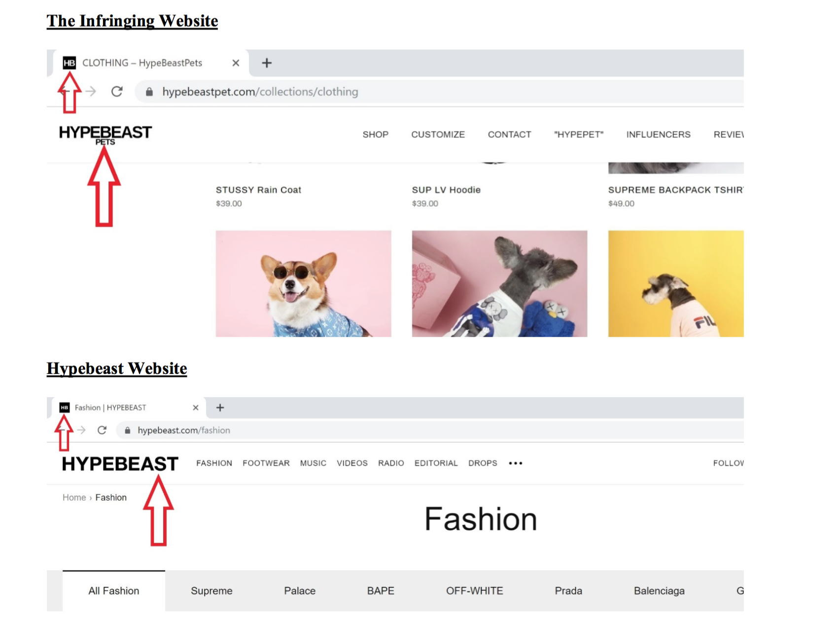Open STUSSY Rain Coat product
840x619 pixels.
[258, 190]
